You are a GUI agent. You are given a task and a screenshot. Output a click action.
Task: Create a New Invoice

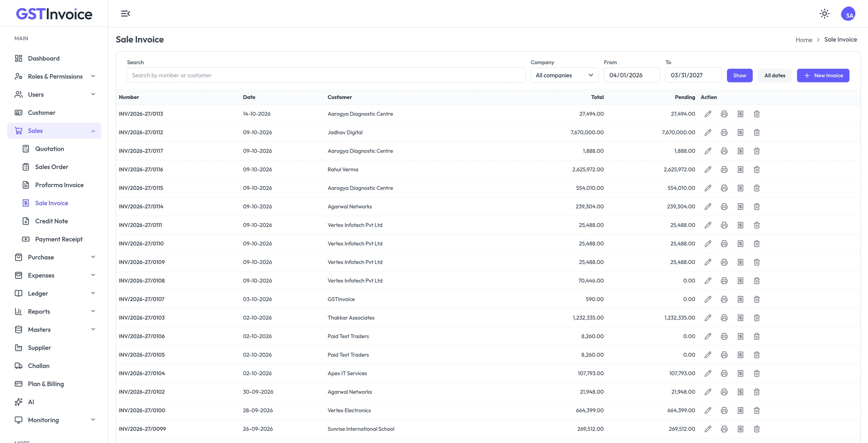pos(823,75)
